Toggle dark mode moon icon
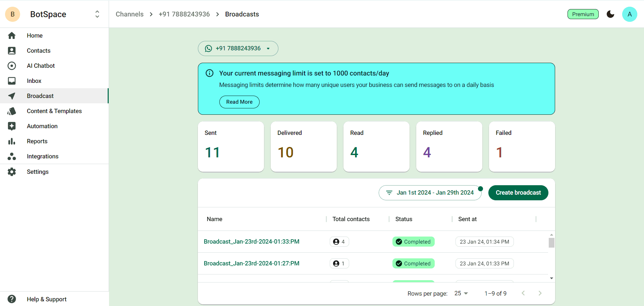644x306 pixels. pos(610,14)
